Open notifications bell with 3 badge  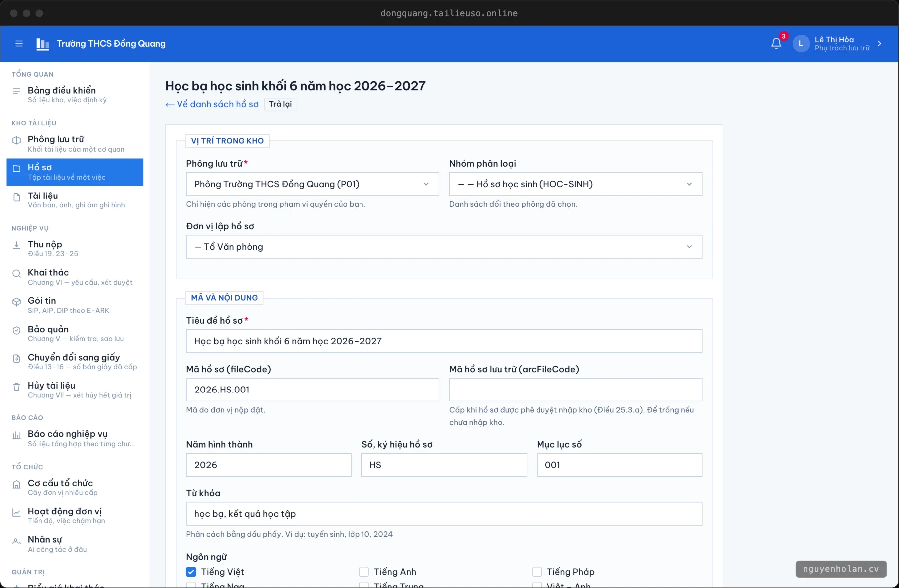point(776,44)
